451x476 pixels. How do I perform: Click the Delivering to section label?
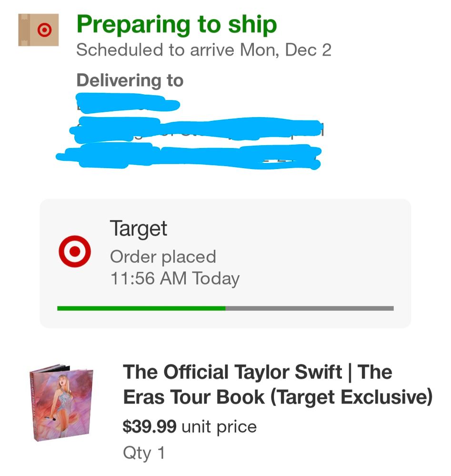pyautogui.click(x=130, y=80)
